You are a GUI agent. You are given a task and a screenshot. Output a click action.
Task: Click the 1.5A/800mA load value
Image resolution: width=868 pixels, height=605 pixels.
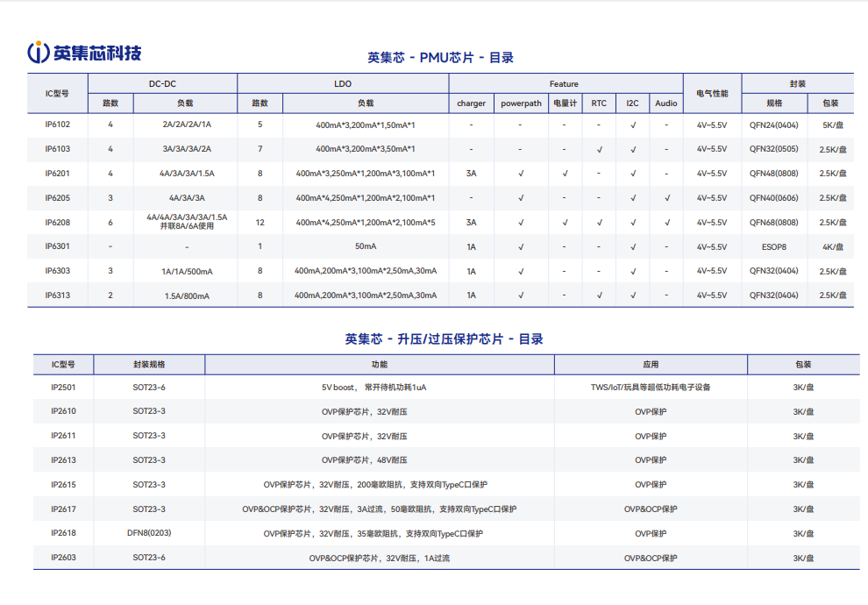187,296
